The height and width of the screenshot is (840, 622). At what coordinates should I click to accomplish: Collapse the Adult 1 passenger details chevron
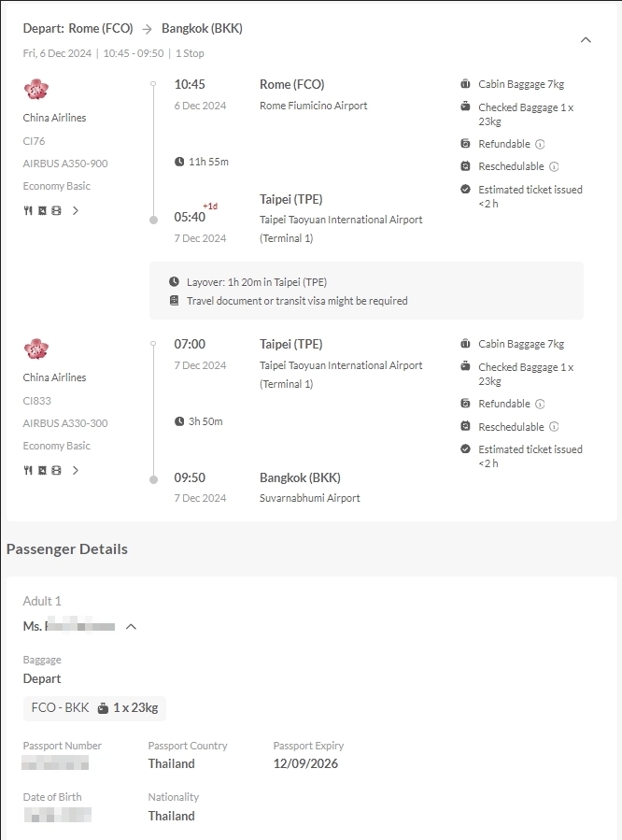tap(131, 626)
